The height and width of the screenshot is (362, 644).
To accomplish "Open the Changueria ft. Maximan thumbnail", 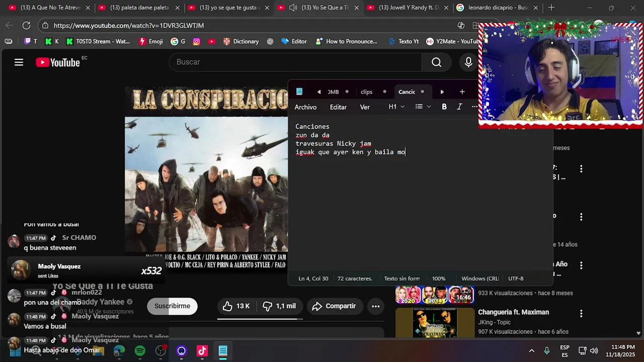I will 435,322.
